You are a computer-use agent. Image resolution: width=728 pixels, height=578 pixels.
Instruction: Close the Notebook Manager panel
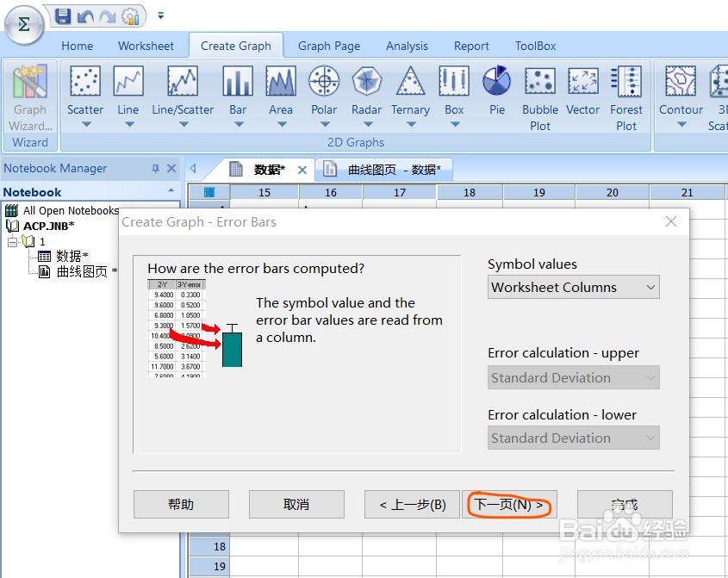171,168
